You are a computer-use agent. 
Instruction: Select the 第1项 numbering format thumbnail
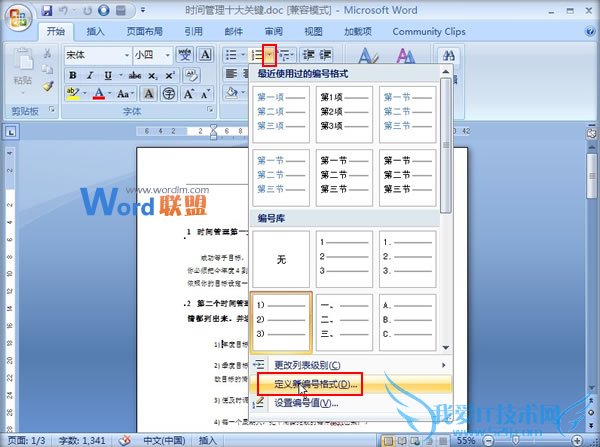344,114
